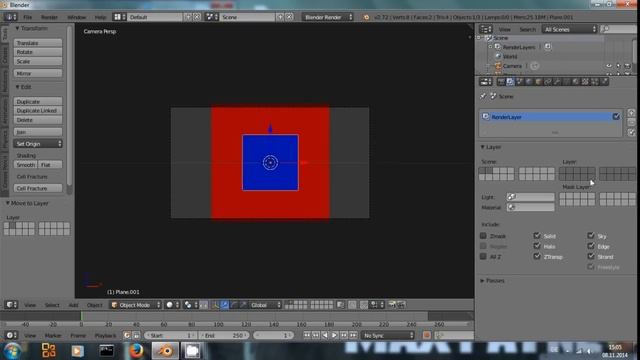Open the Help menu
This screenshot has height=360, width=640.
click(x=100, y=17)
